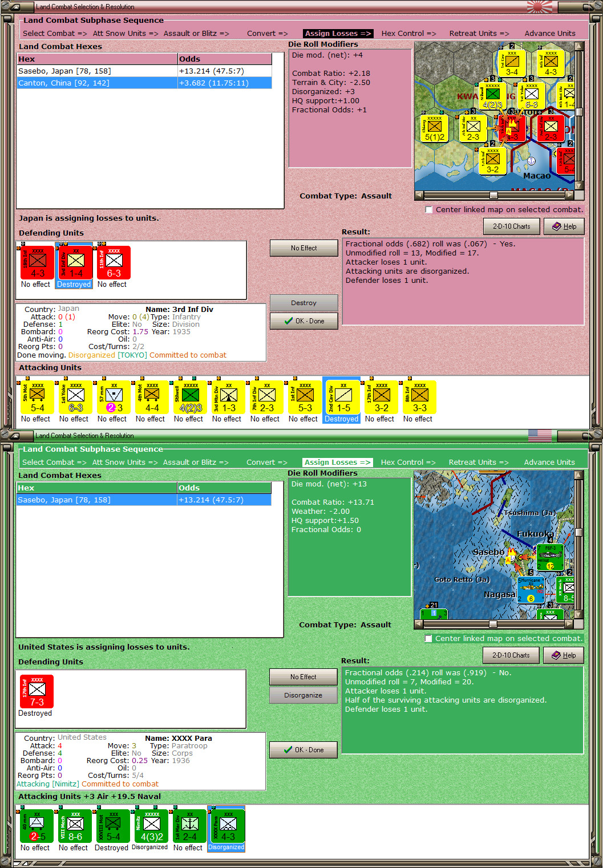
Task: Select green Stilwell 4(2)3 HQ attacker
Action: tap(190, 398)
